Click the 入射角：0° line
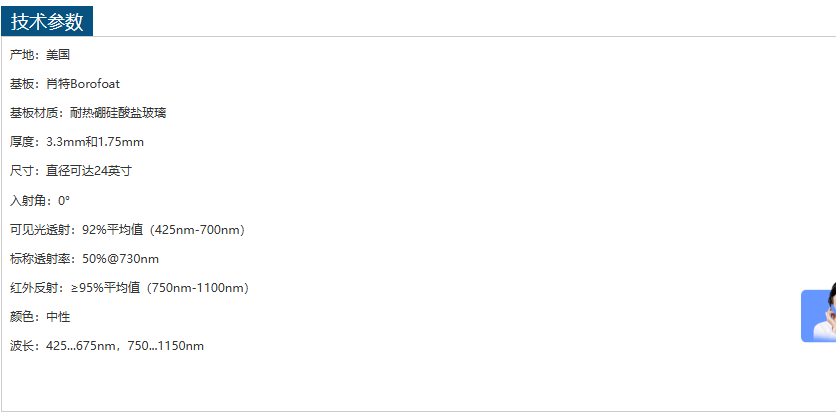Image resolution: width=836 pixels, height=415 pixels. click(40, 200)
